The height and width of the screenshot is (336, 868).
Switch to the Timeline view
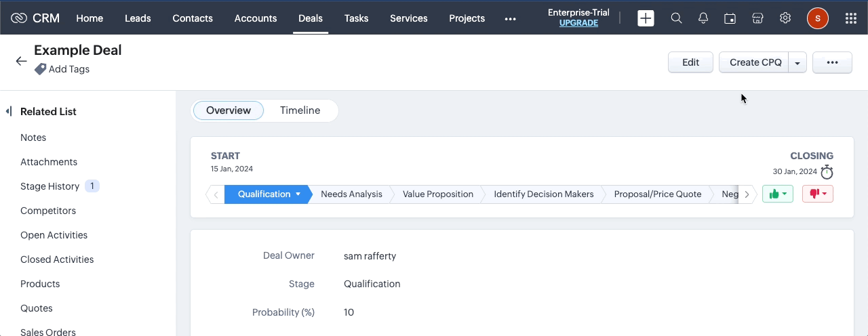point(300,110)
